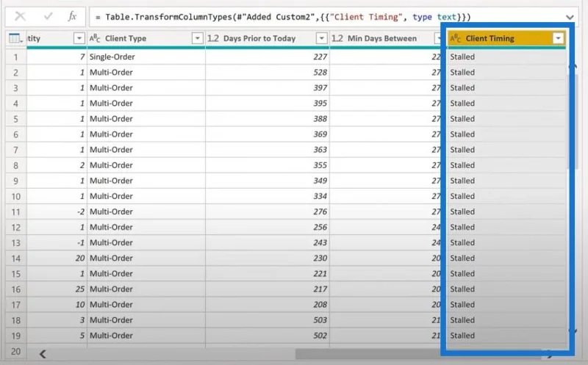
Task: Select row number 19
Action: [x=15, y=336]
